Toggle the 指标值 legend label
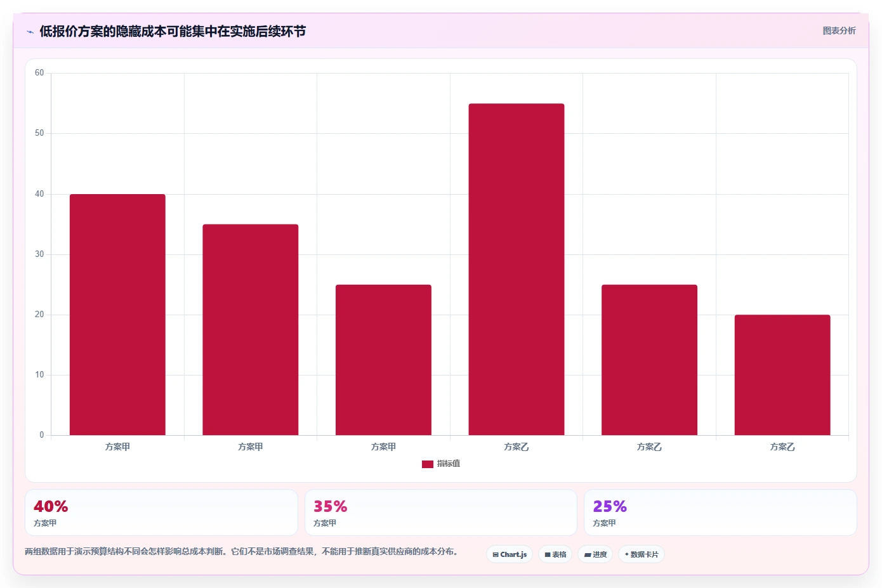Image resolution: width=882 pixels, height=588 pixels. [449, 464]
